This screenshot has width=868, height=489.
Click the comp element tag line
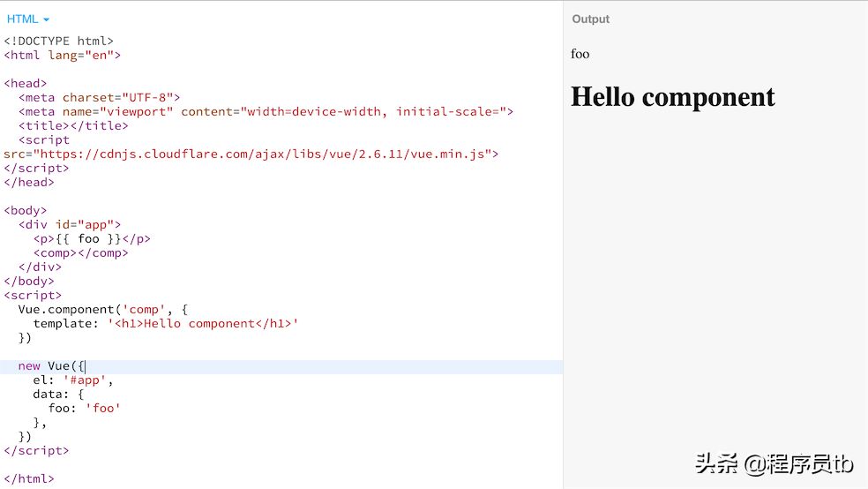pos(81,252)
